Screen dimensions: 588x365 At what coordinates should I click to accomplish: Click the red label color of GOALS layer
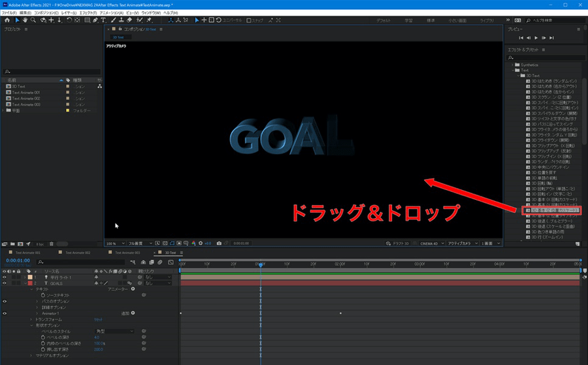point(30,283)
